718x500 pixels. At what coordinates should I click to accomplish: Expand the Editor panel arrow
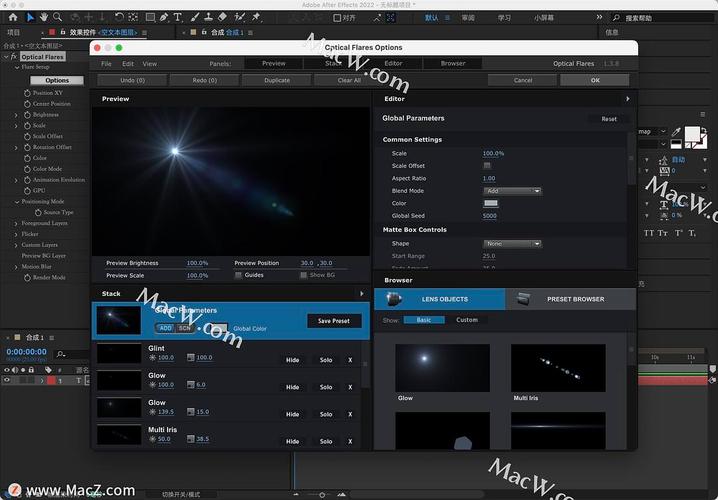tap(627, 99)
